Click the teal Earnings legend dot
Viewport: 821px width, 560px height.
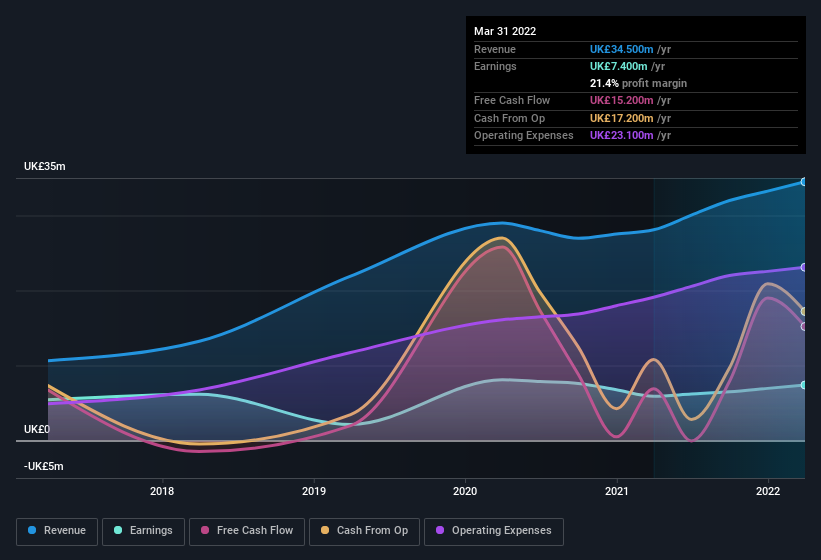pos(118,531)
